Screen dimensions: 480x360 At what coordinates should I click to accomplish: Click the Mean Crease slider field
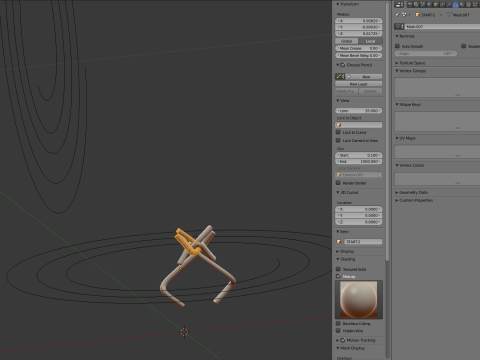point(359,48)
